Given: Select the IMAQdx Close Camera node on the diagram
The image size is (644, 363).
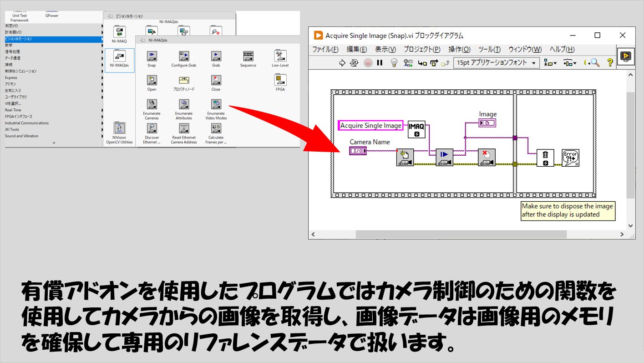Looking at the screenshot, I should coord(487,158).
